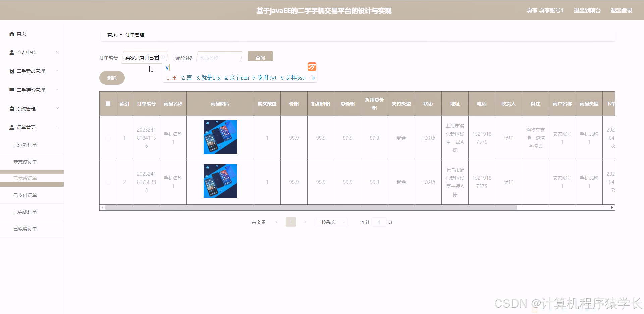Focus the 前往 page number input
This screenshot has width=644, height=314.
379,222
